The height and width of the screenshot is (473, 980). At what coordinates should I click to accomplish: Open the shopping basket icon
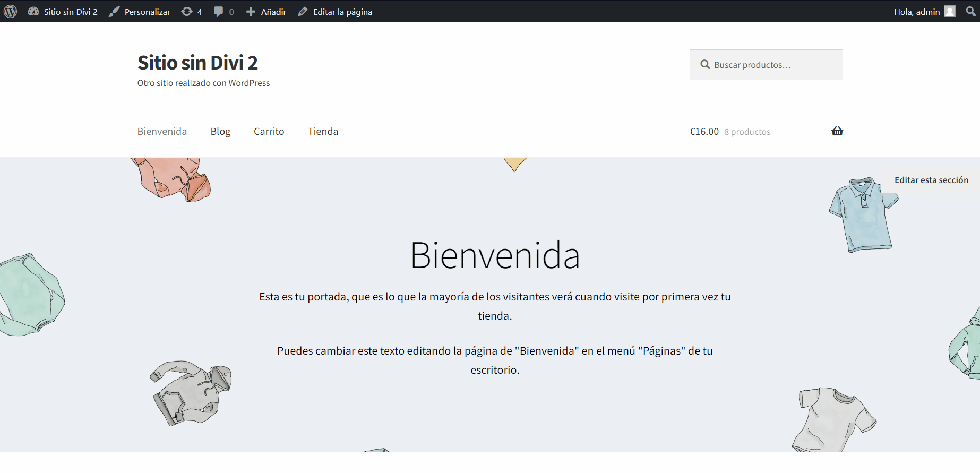click(837, 131)
